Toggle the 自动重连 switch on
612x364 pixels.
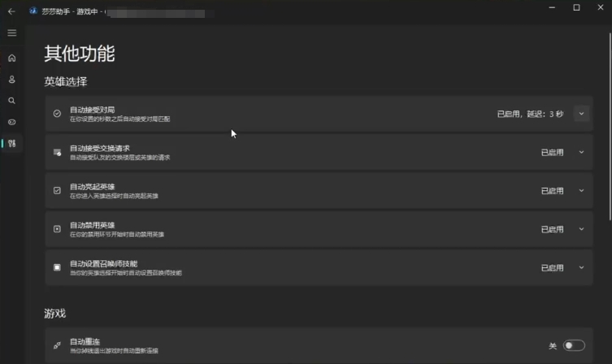pos(574,345)
